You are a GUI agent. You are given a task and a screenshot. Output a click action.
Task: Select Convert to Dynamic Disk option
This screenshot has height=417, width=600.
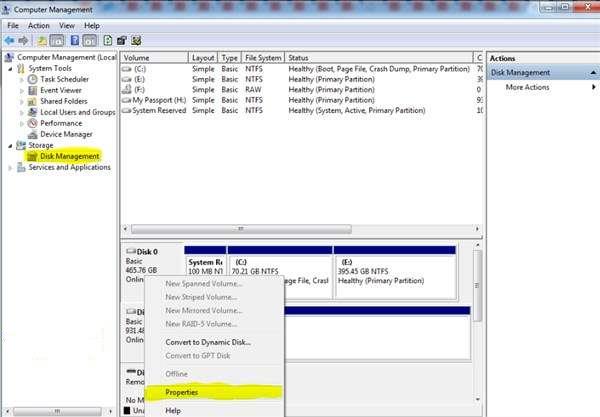click(208, 342)
